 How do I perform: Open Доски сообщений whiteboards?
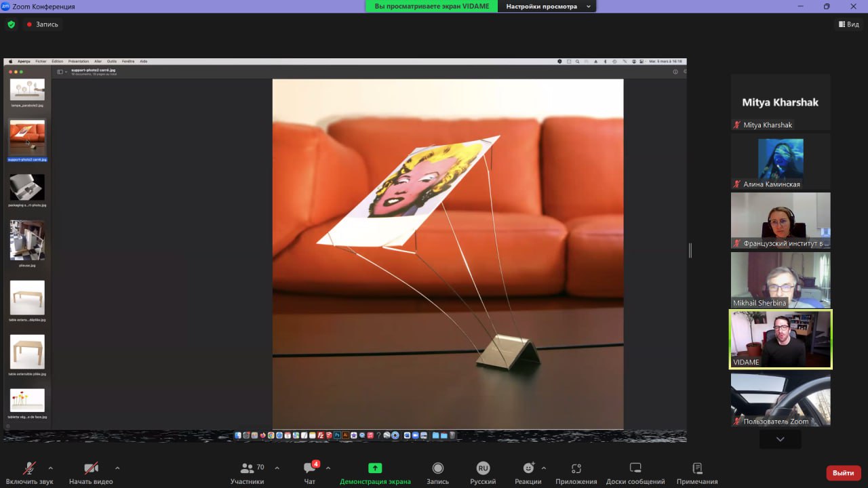coord(635,473)
